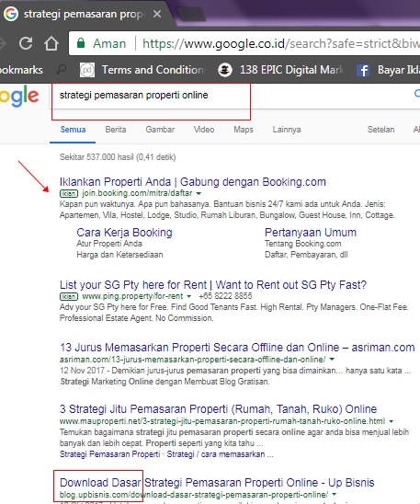Switch to the Gambar tab

[160, 130]
